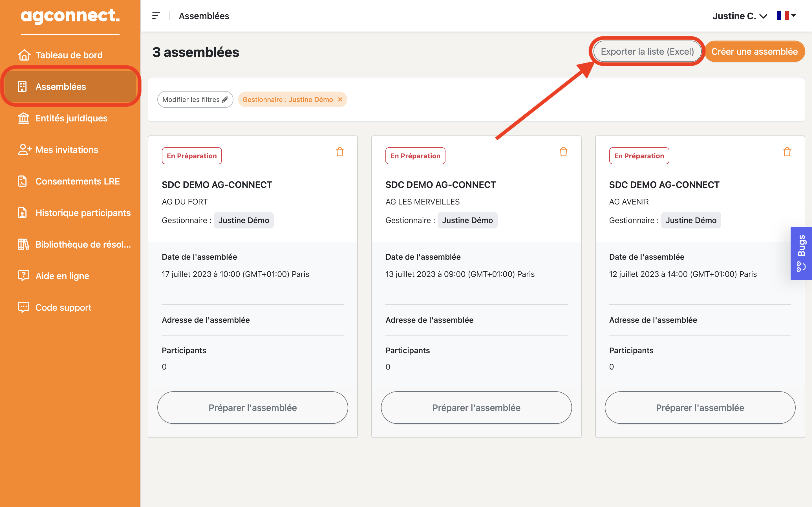Go to Mes invitations
Viewport: 812px width, 507px height.
tap(67, 150)
